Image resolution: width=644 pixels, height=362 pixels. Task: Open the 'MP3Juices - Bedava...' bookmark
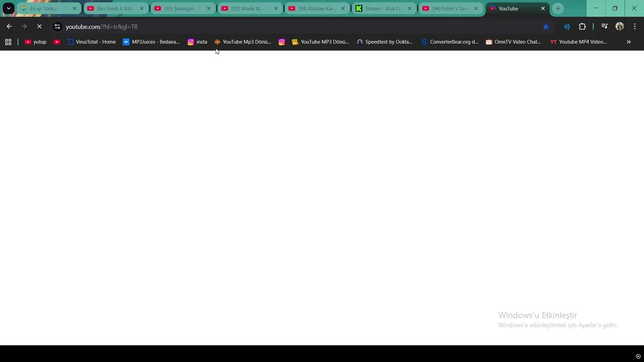[x=151, y=42]
